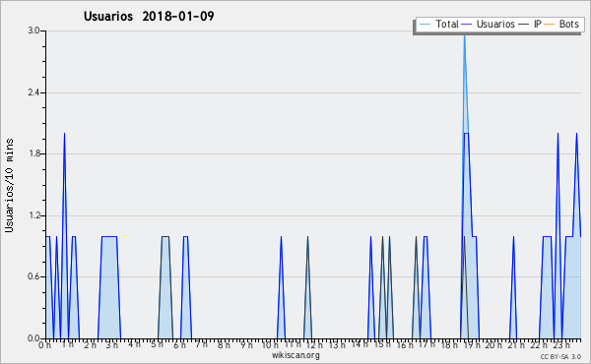Click the 6 h x-axis label

coord(179,344)
